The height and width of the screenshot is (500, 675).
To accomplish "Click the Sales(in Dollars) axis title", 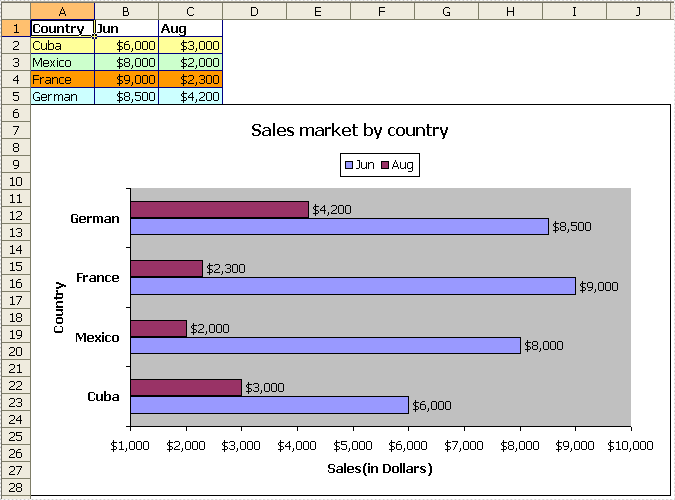I will pyautogui.click(x=380, y=469).
